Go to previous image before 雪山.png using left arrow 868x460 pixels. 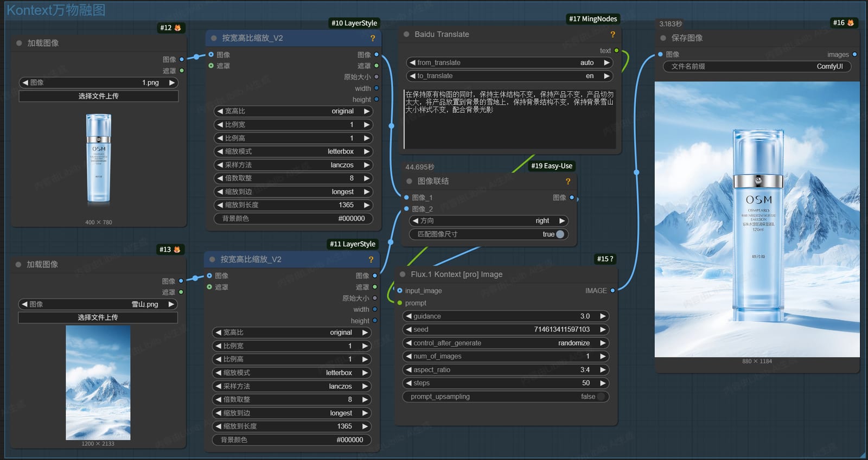pos(24,304)
